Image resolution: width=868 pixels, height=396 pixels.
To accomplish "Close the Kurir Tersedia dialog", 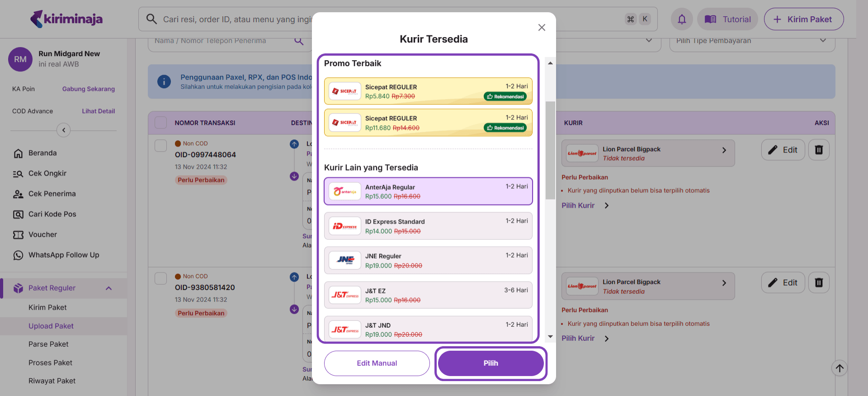I will pos(542,28).
